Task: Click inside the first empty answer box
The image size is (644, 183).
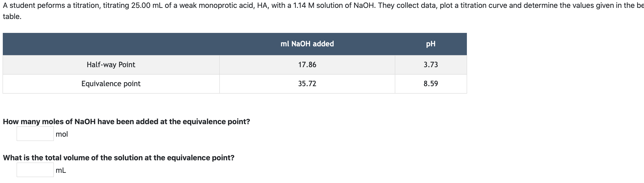Action: coord(35,134)
